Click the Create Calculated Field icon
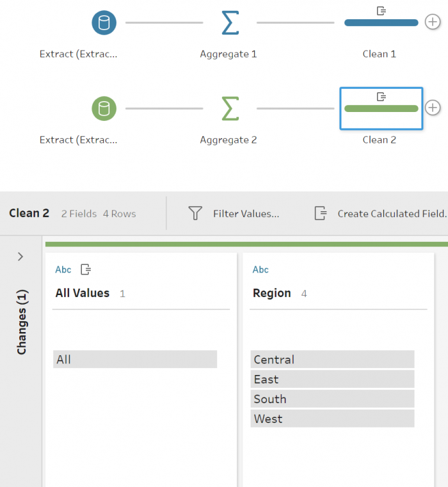This screenshot has width=448, height=487. click(x=321, y=213)
